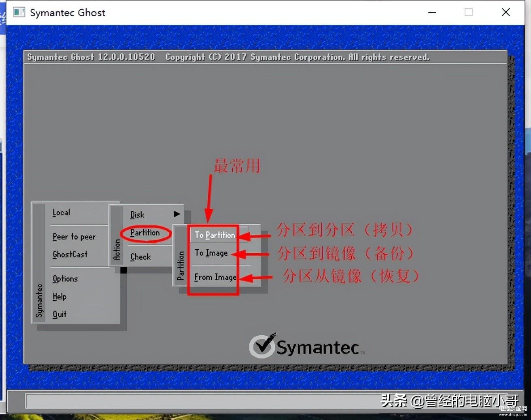Close the Symantec Ghost window
Screen dimensions: 531x420
(506, 13)
